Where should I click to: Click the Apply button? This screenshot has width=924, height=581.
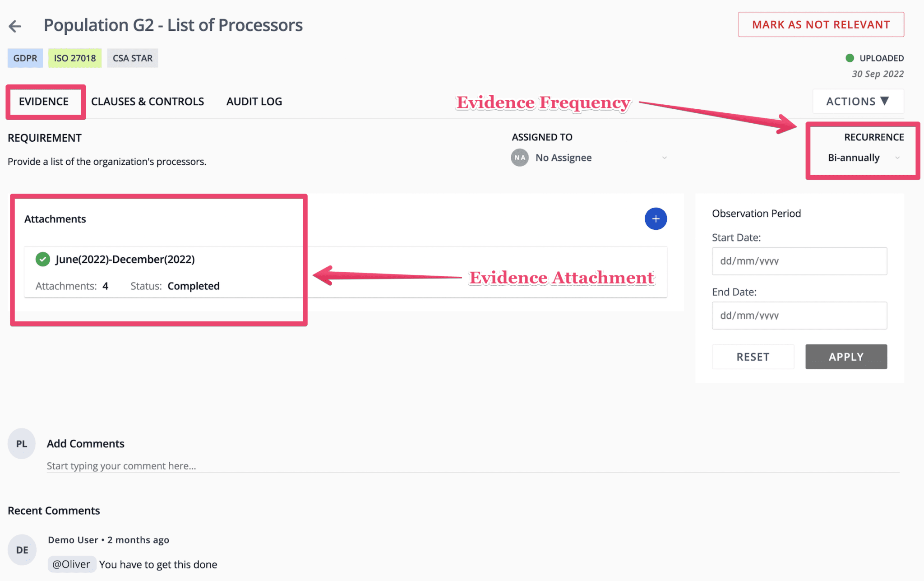(846, 357)
